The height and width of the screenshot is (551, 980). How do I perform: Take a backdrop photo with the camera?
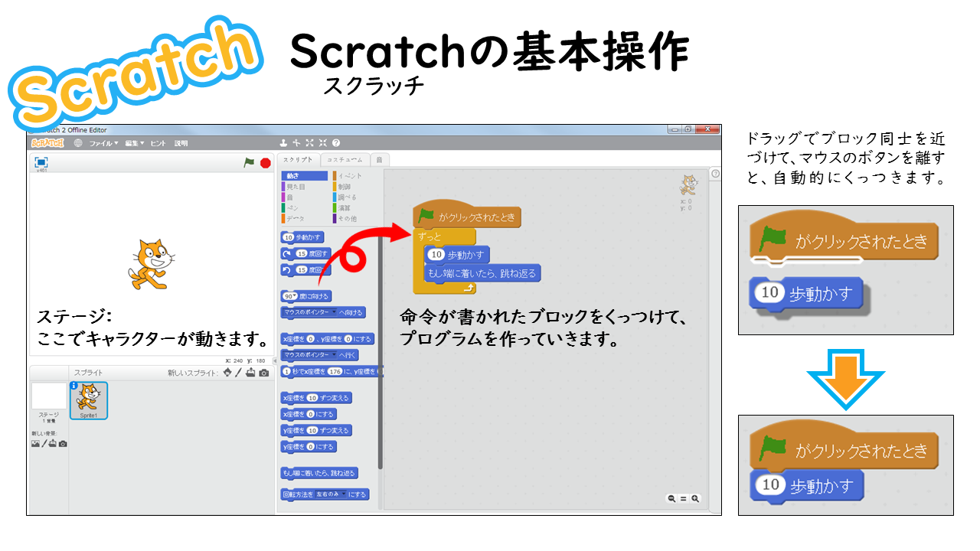[63, 444]
